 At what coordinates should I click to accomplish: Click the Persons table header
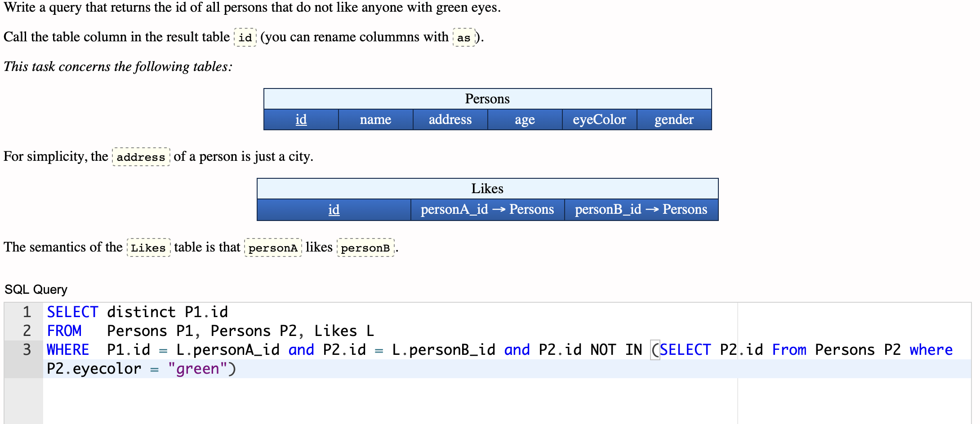tap(488, 98)
